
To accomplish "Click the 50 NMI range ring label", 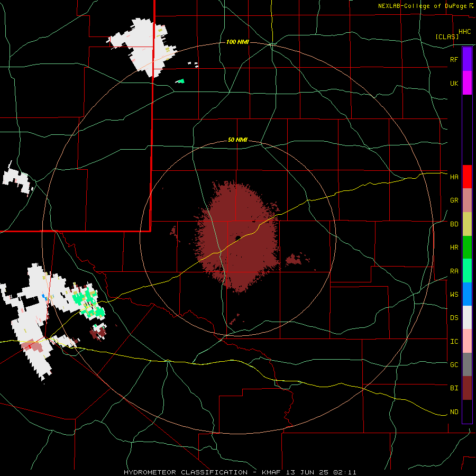I will pyautogui.click(x=237, y=140).
